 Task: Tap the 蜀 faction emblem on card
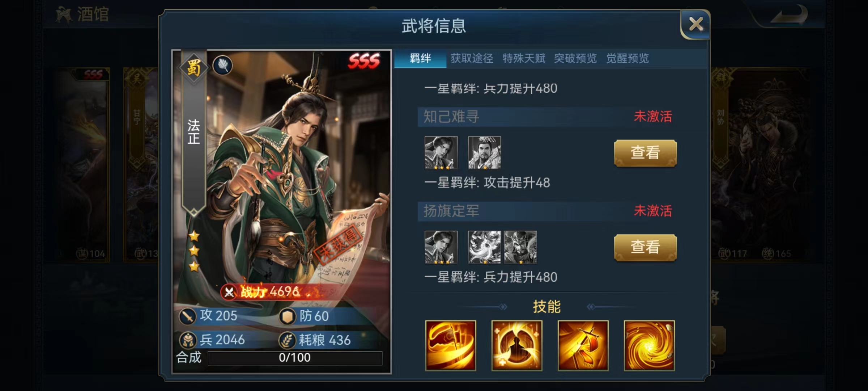tap(193, 68)
